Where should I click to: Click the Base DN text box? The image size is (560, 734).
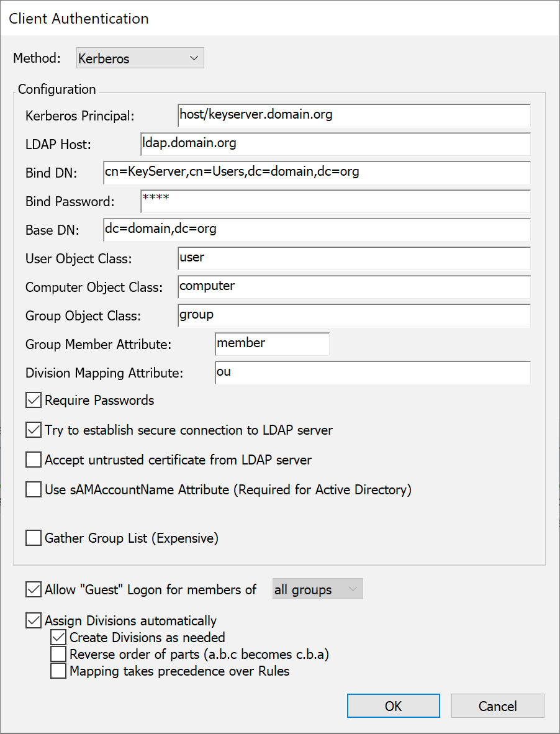point(317,230)
